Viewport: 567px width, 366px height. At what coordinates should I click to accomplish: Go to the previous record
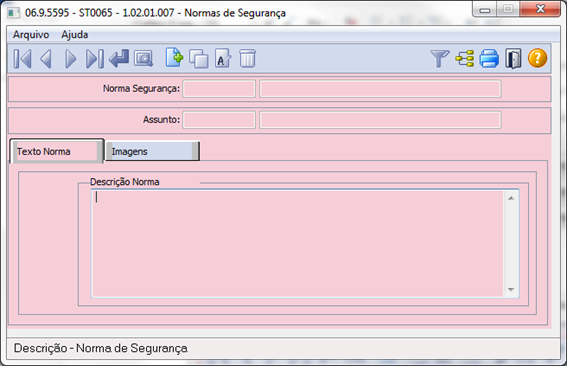click(46, 59)
